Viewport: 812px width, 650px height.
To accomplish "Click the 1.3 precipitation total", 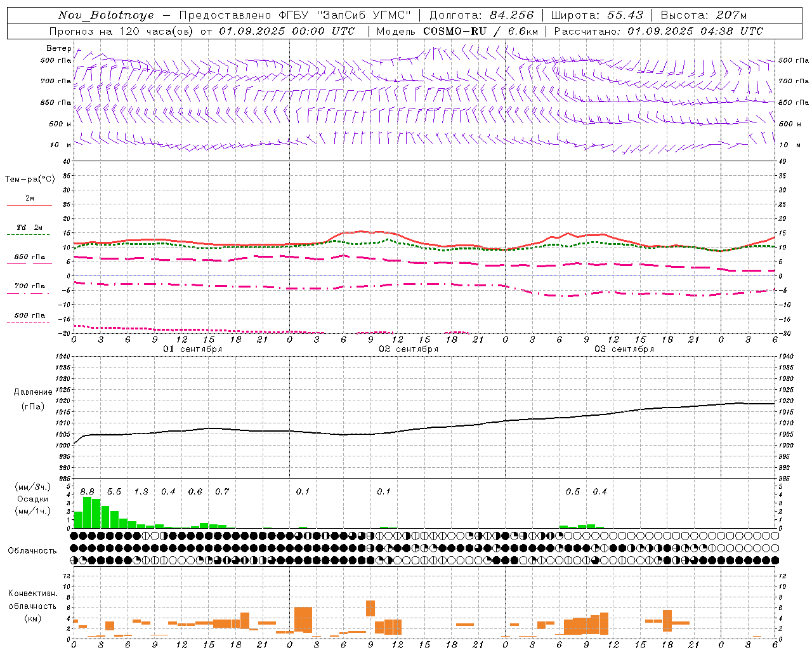I will click(x=141, y=491).
